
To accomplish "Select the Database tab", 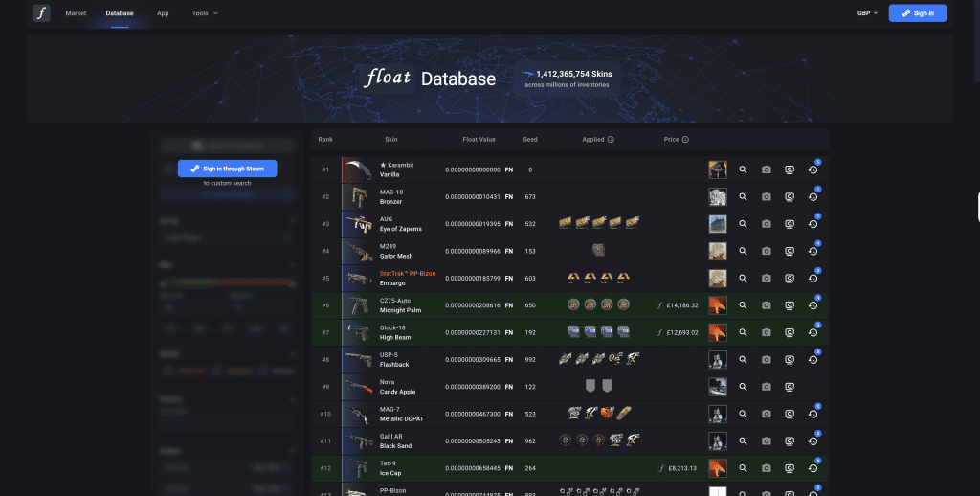I will coord(120,13).
